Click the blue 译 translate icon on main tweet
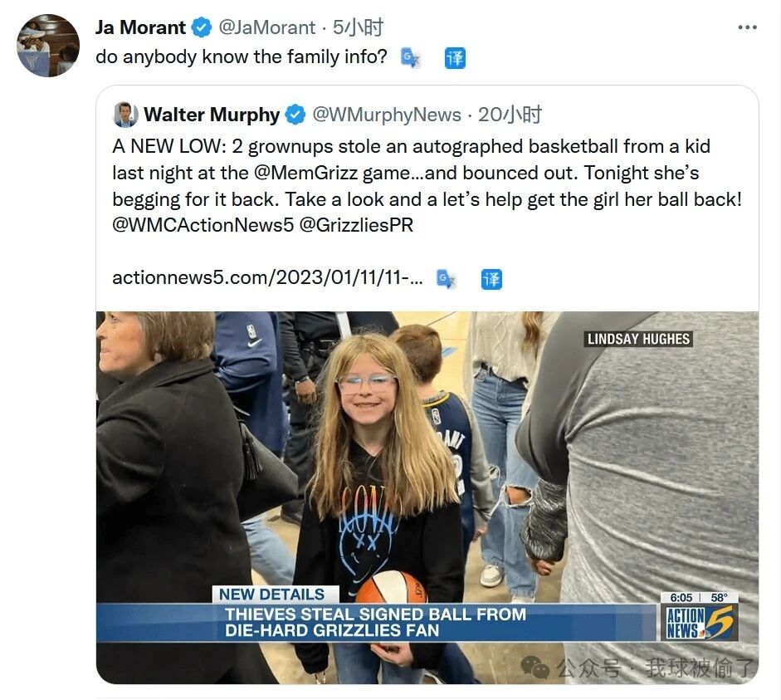The image size is (781, 700). click(x=455, y=58)
